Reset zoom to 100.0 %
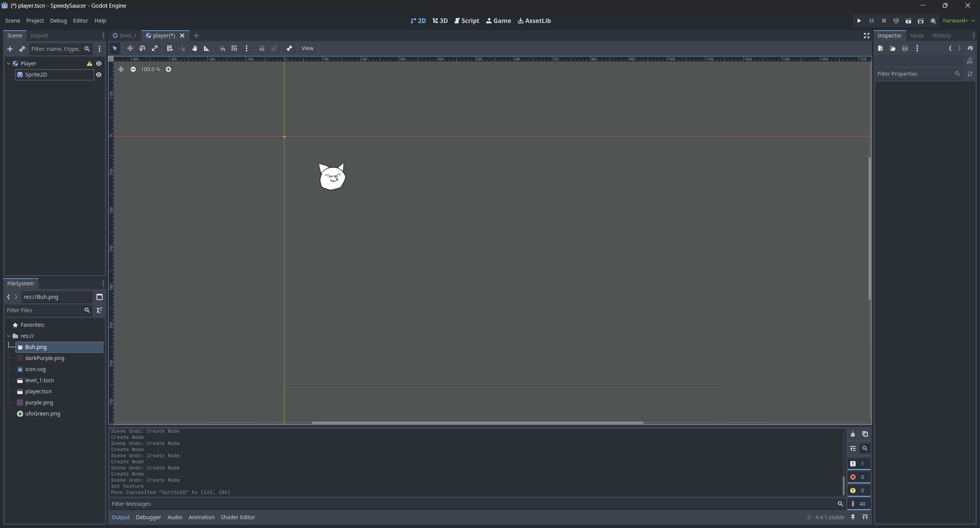 [151, 69]
